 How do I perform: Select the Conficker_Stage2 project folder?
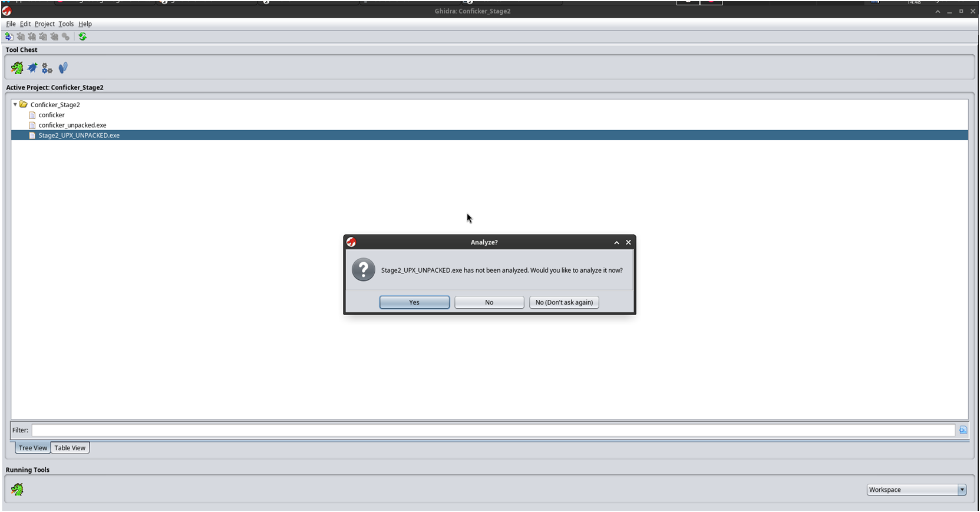[55, 105]
